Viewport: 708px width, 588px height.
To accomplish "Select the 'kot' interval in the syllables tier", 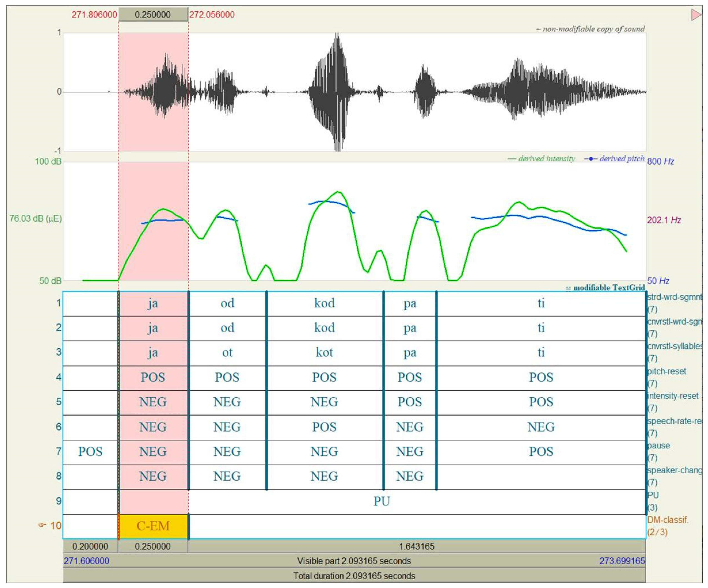I will [324, 352].
